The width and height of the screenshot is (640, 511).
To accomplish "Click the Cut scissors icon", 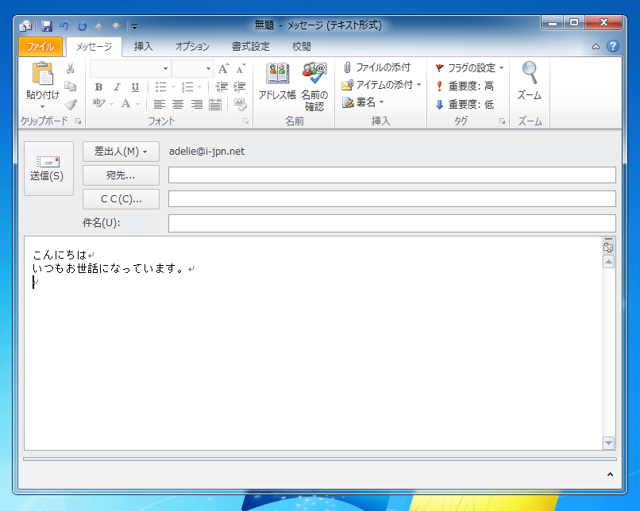I will (71, 68).
